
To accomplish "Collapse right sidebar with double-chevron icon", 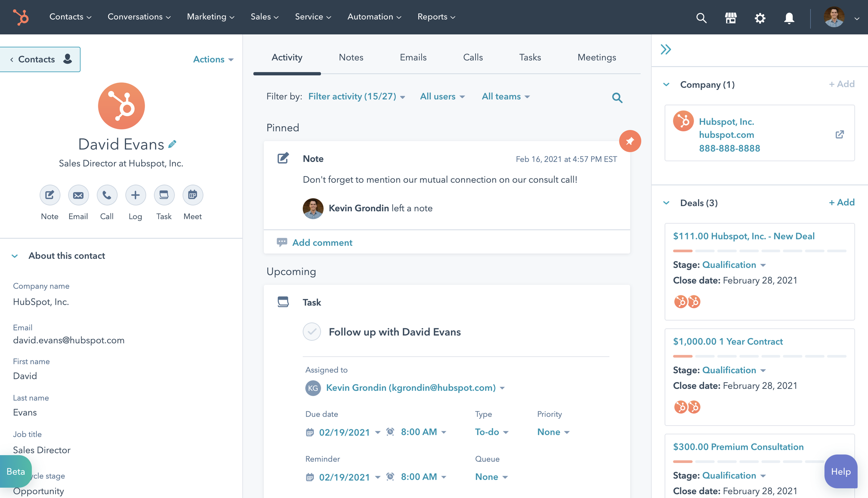I will pyautogui.click(x=666, y=49).
